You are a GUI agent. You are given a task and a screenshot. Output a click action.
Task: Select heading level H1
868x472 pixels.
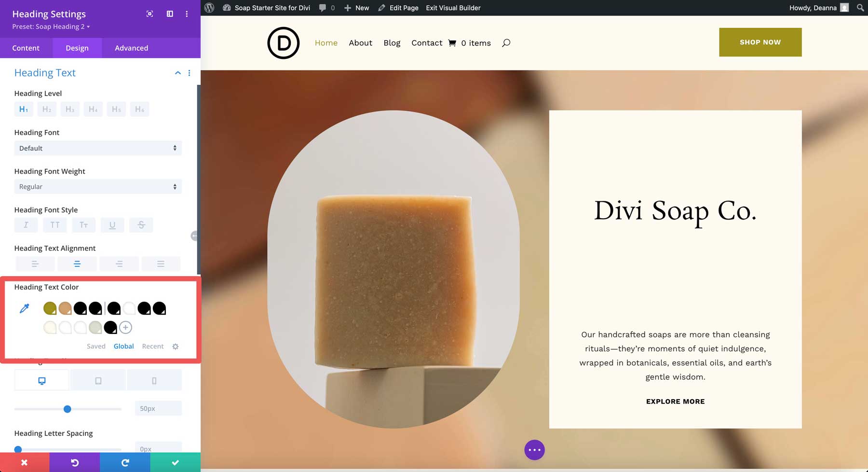tap(24, 109)
